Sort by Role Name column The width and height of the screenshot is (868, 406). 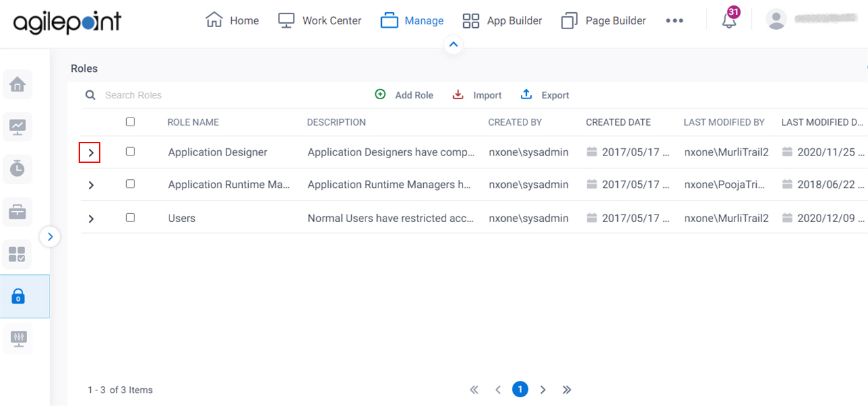tap(193, 122)
